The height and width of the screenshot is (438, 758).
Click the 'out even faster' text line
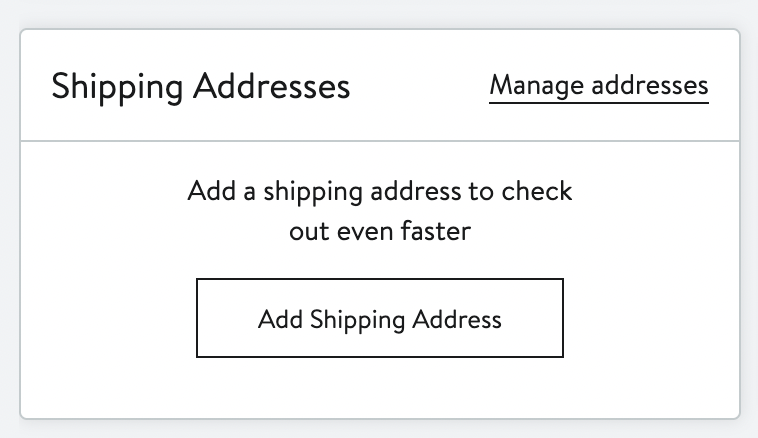click(379, 231)
